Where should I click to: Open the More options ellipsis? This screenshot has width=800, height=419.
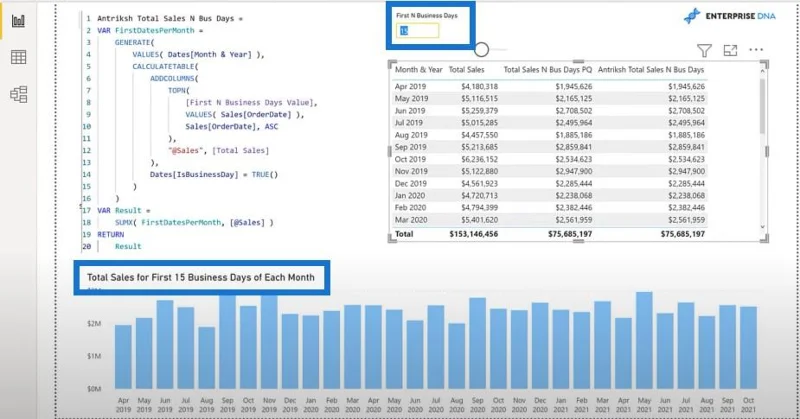(756, 50)
